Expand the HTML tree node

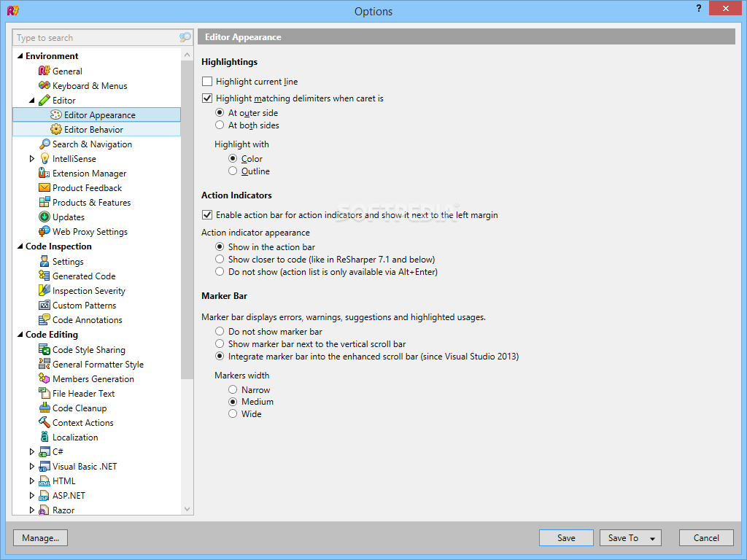point(32,481)
